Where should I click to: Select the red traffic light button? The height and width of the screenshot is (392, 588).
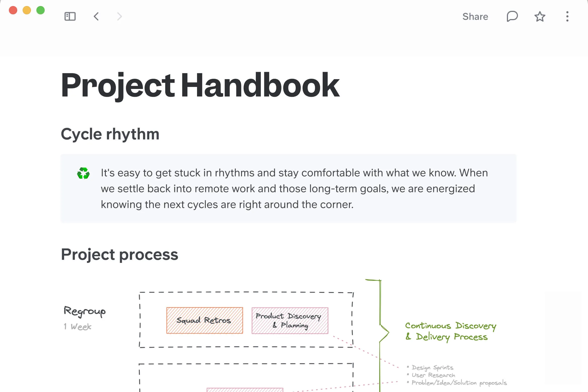(13, 10)
